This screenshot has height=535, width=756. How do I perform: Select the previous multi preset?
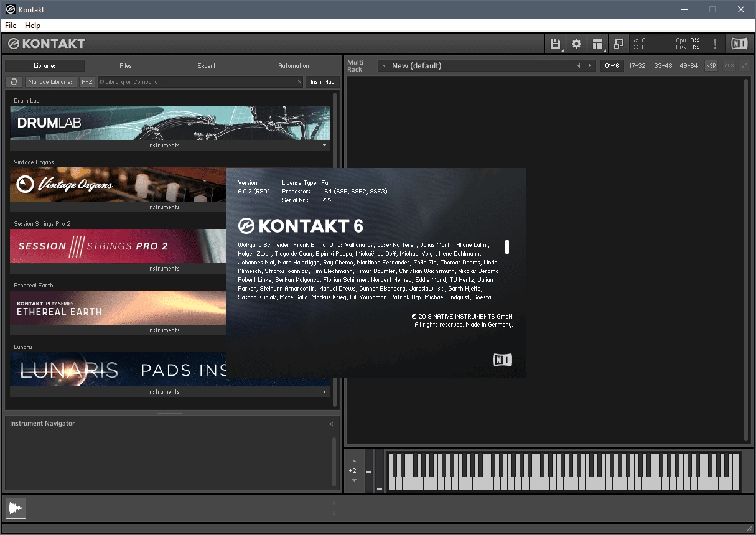579,65
